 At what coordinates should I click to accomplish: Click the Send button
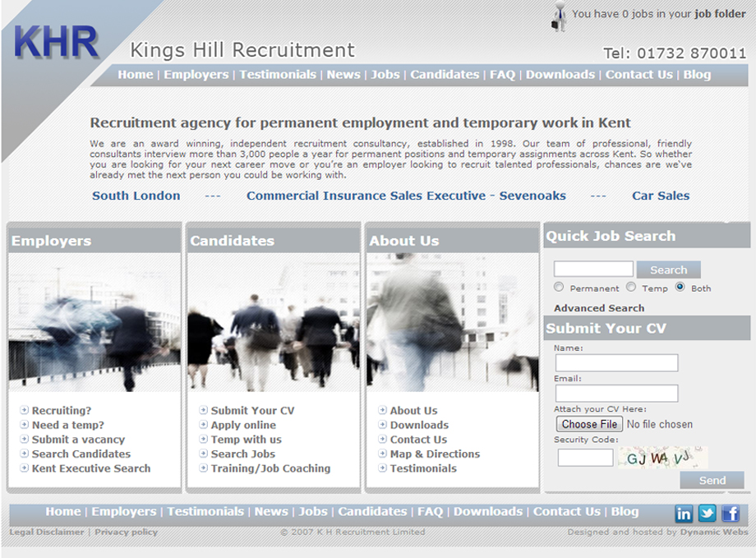(x=712, y=481)
